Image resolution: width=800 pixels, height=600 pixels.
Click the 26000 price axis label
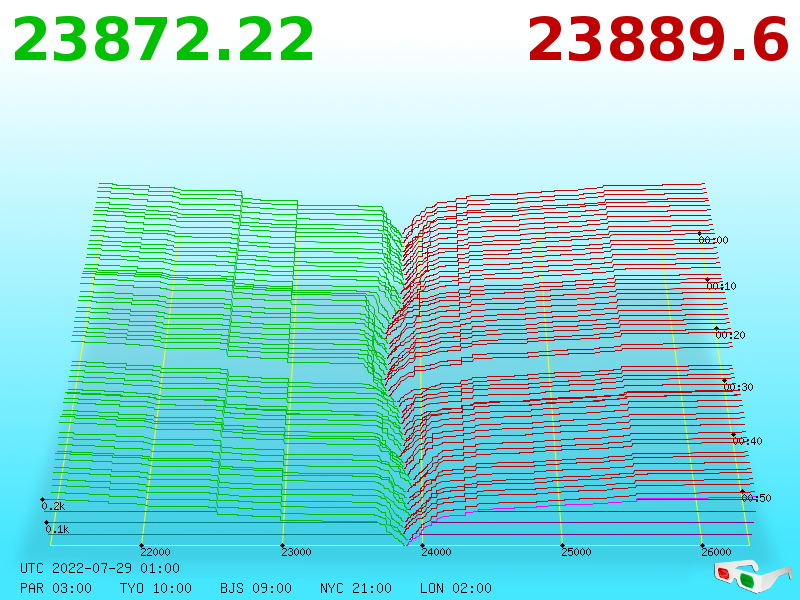(716, 552)
